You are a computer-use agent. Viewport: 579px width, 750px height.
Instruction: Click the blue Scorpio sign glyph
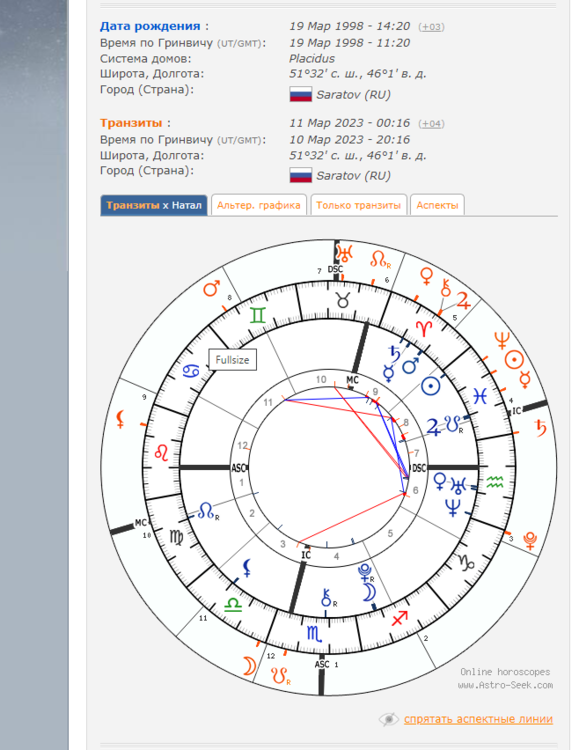[x=314, y=633]
